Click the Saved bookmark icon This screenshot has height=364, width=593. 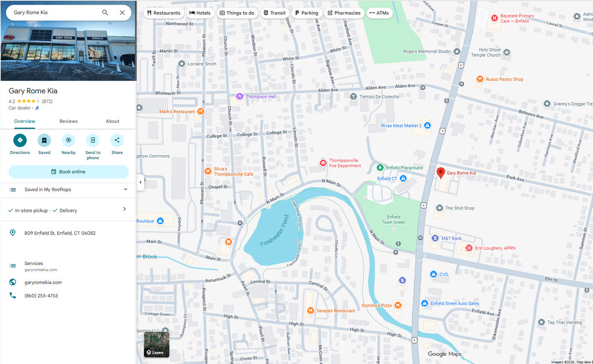coord(44,140)
